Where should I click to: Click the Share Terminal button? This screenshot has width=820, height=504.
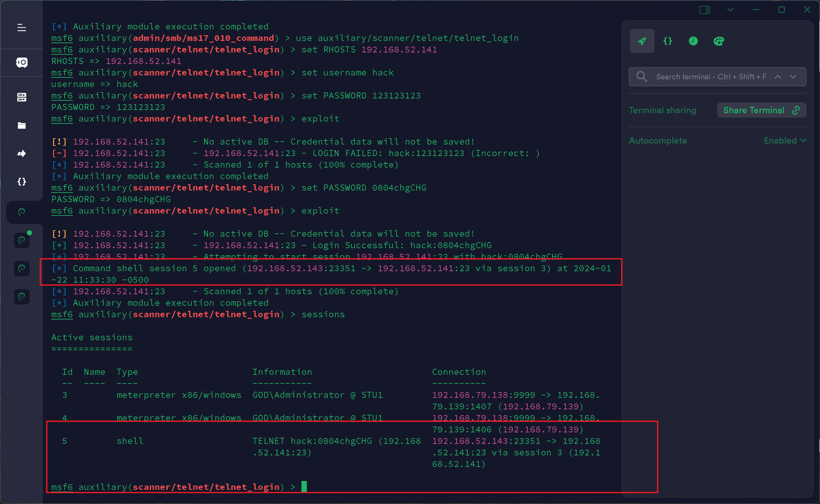[x=761, y=110]
